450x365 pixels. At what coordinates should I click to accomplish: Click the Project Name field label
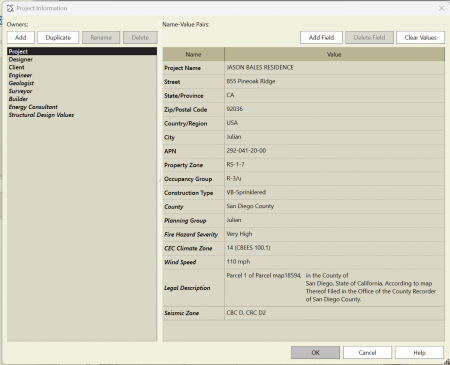click(182, 68)
